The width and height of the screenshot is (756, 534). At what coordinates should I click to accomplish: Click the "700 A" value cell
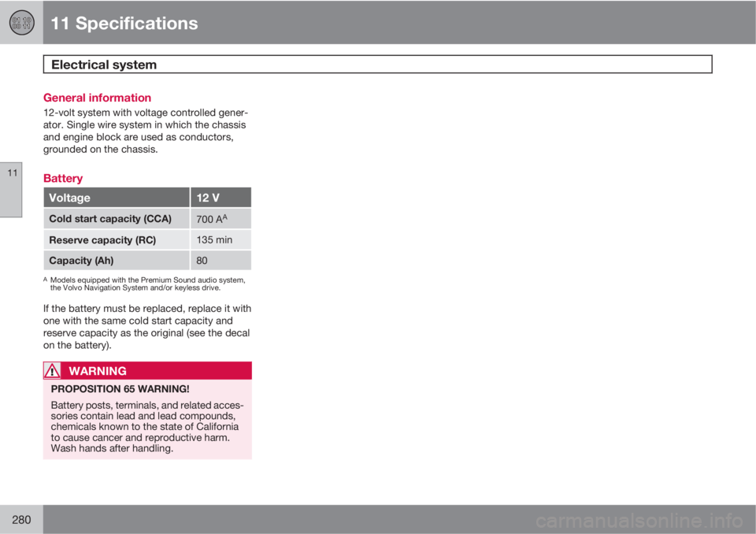point(220,219)
